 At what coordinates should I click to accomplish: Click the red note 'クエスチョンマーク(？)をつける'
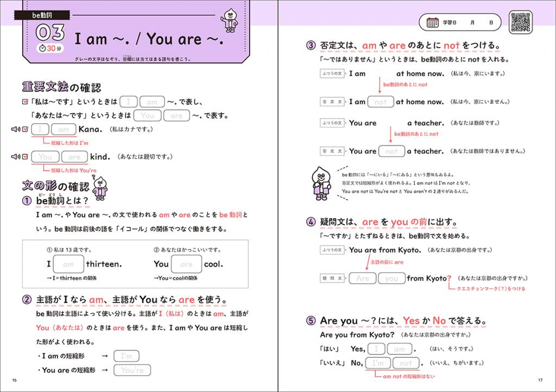491,289
